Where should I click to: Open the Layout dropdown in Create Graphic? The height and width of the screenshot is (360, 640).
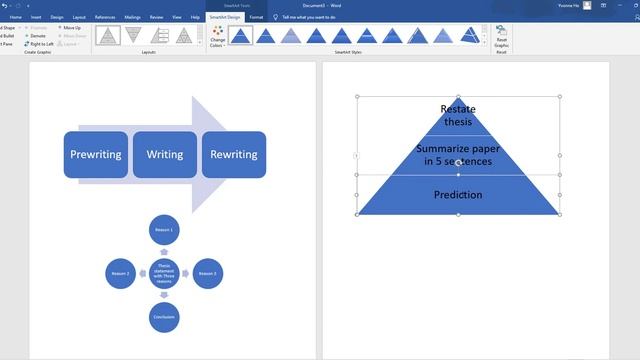coord(68,44)
